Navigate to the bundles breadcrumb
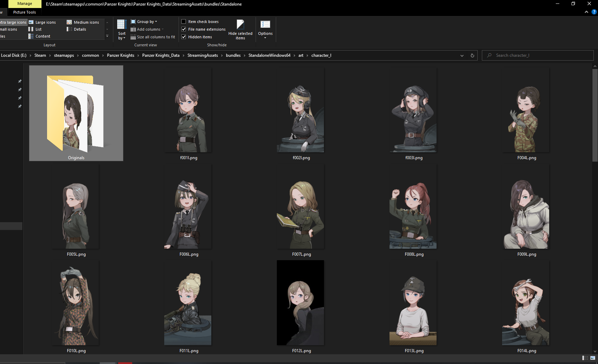The width and height of the screenshot is (598, 364). [233, 55]
